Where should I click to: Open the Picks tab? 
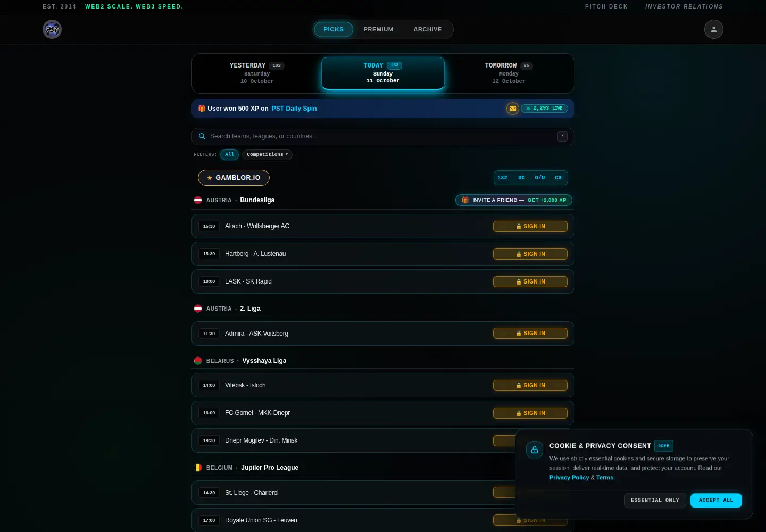click(334, 29)
